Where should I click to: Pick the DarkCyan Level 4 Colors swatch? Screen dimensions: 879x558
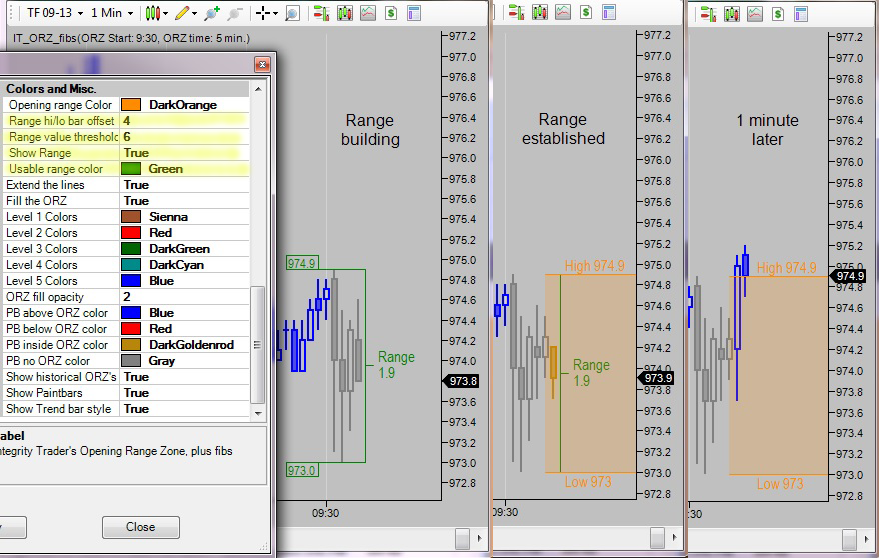pyautogui.click(x=131, y=265)
